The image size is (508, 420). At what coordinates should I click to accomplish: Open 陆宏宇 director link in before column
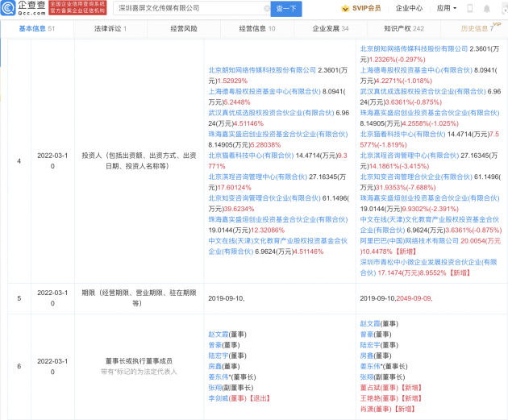tap(219, 356)
